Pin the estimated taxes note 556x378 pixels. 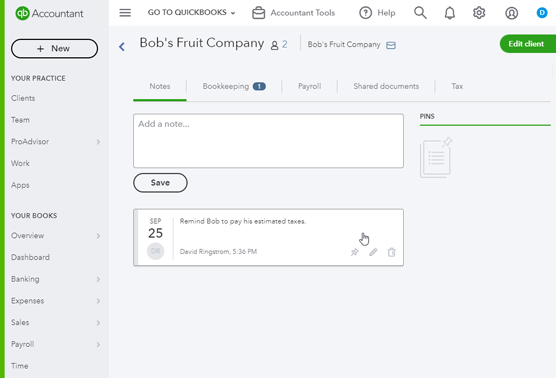click(x=354, y=252)
